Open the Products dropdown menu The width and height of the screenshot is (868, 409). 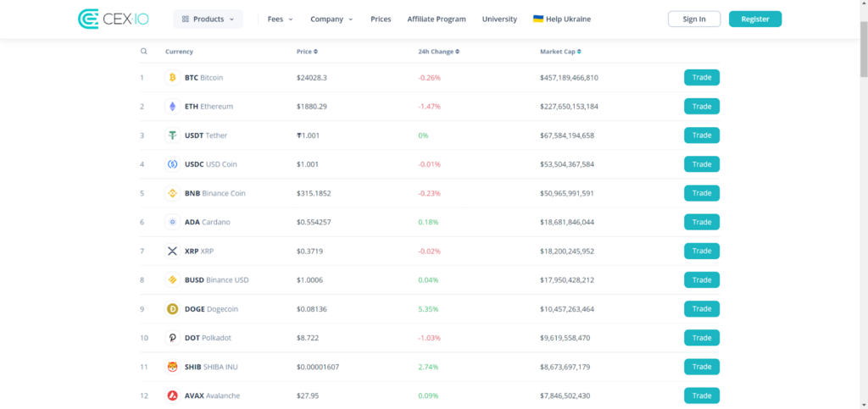[x=208, y=19]
